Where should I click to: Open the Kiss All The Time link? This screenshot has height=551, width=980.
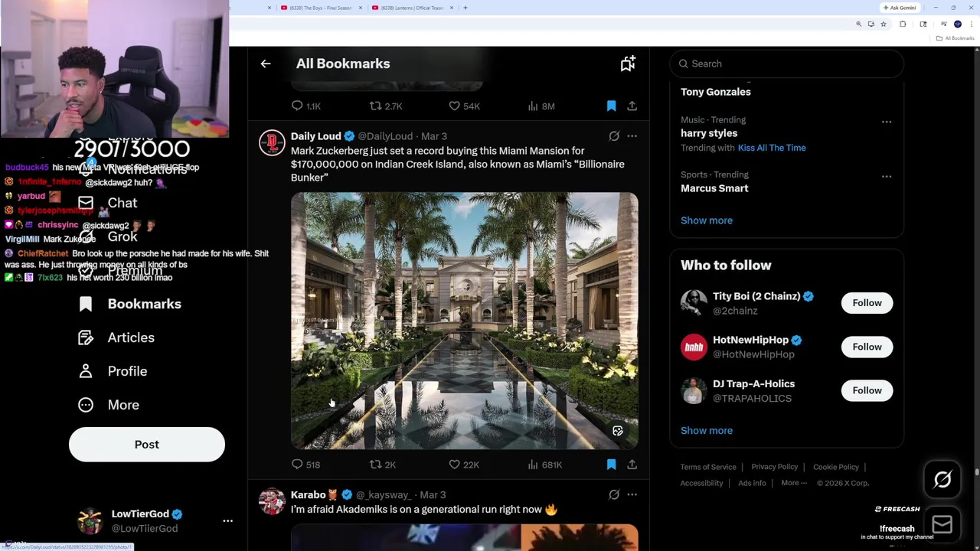tap(772, 148)
